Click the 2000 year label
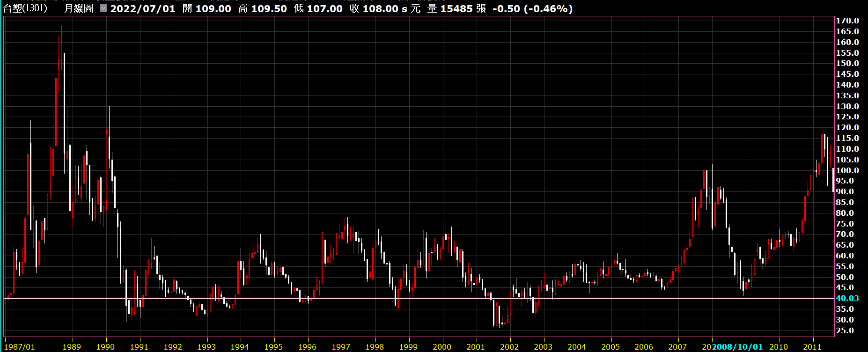 pyautogui.click(x=442, y=347)
